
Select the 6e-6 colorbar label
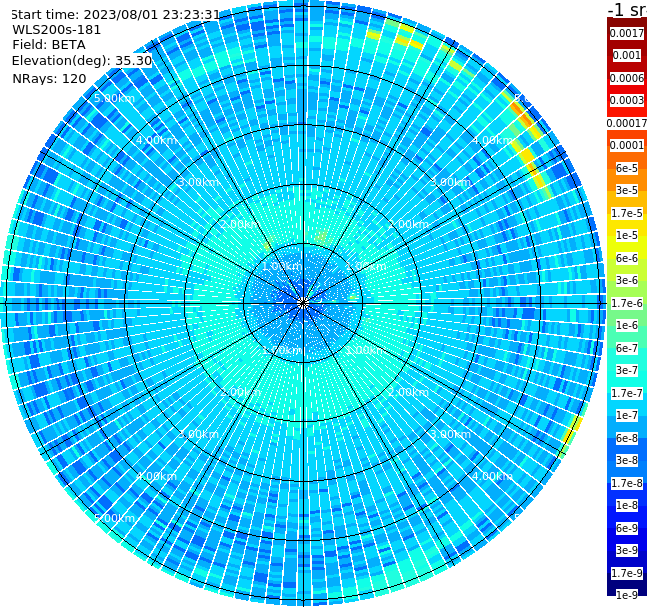click(x=627, y=258)
